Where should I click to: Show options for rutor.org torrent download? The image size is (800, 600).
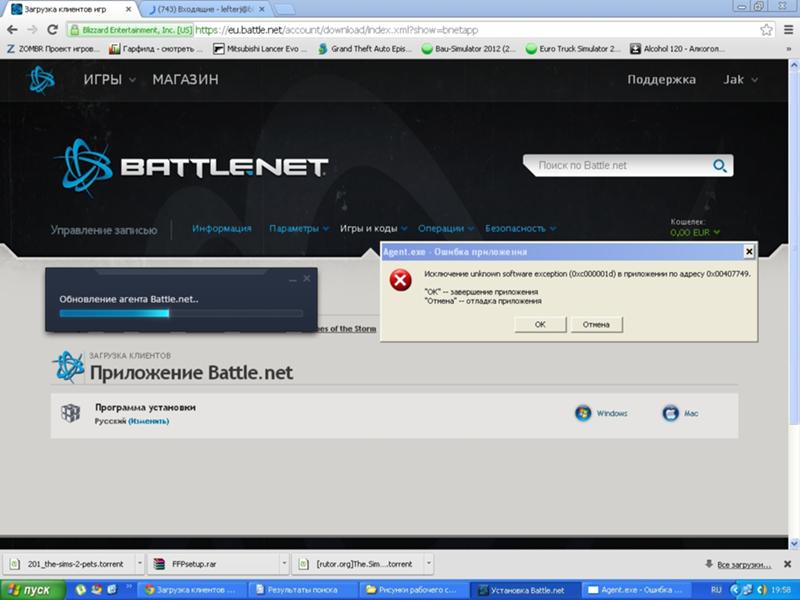click(429, 564)
